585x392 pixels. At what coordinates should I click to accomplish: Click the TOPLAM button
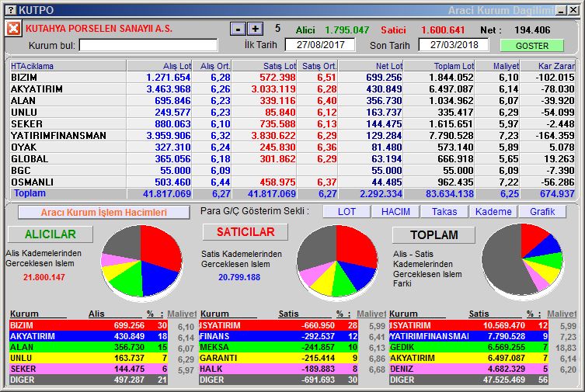(434, 234)
